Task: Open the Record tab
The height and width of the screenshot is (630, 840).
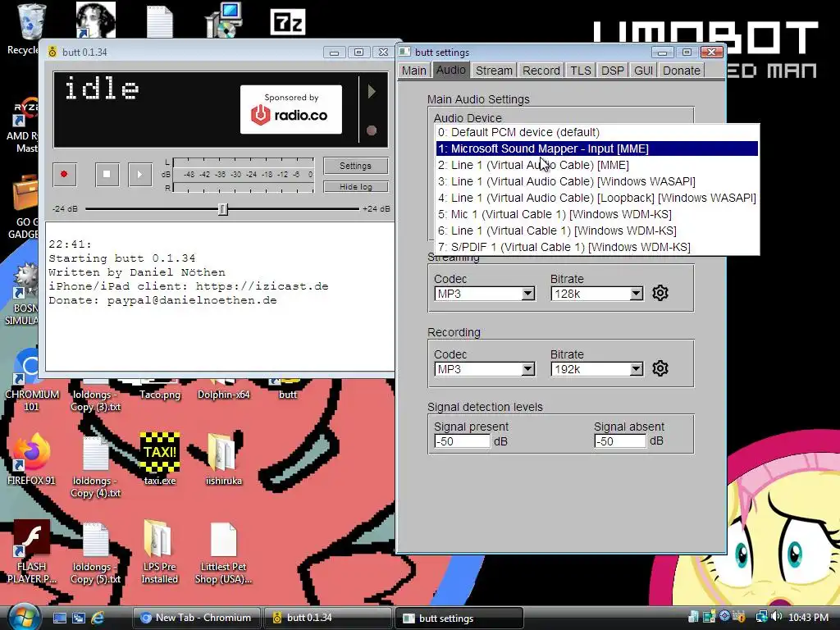Action: pyautogui.click(x=541, y=71)
